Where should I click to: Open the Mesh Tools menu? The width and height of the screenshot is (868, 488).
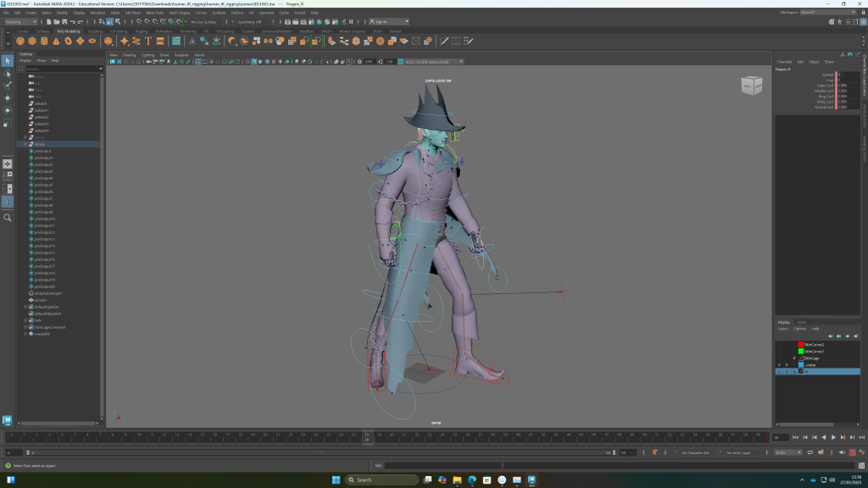click(155, 13)
